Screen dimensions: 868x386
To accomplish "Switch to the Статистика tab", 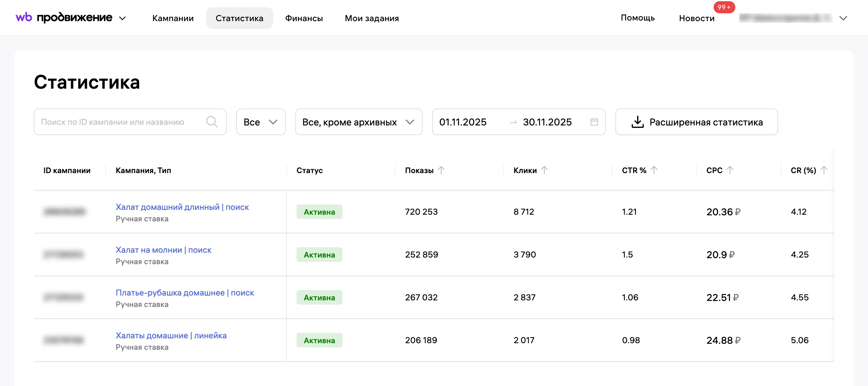I will [239, 18].
